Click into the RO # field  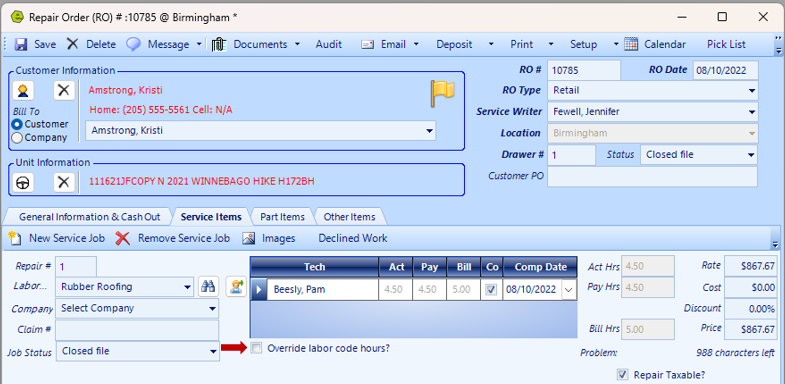coord(584,70)
